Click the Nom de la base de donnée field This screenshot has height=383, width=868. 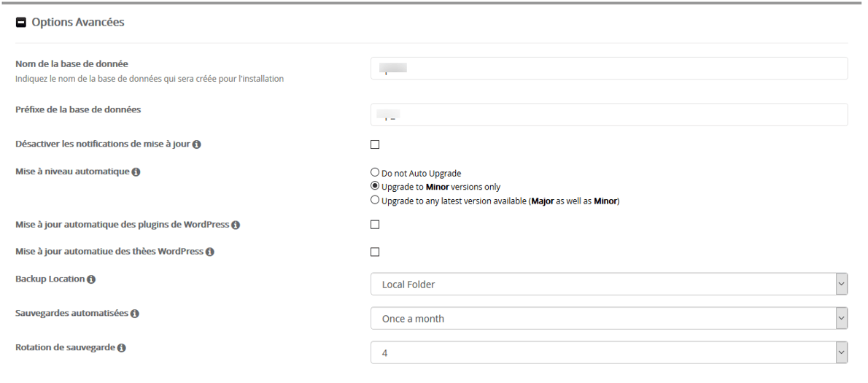click(609, 68)
